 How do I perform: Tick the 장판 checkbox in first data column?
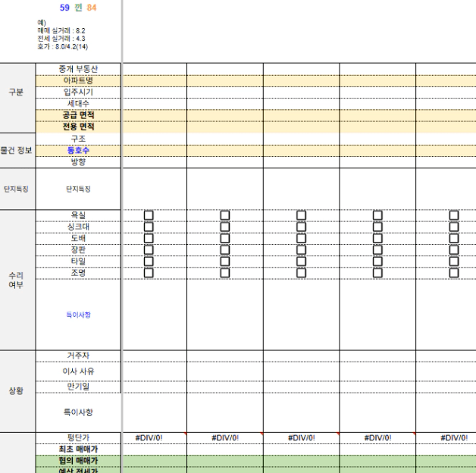tap(149, 250)
